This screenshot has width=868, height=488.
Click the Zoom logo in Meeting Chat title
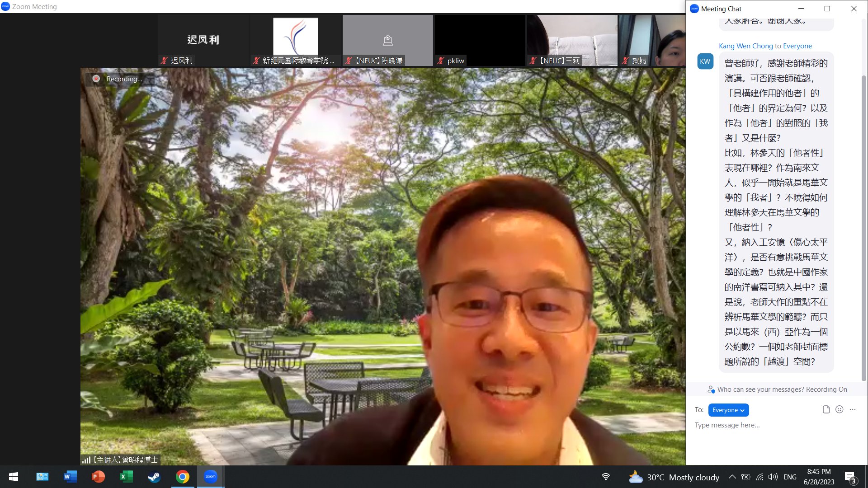pos(694,9)
